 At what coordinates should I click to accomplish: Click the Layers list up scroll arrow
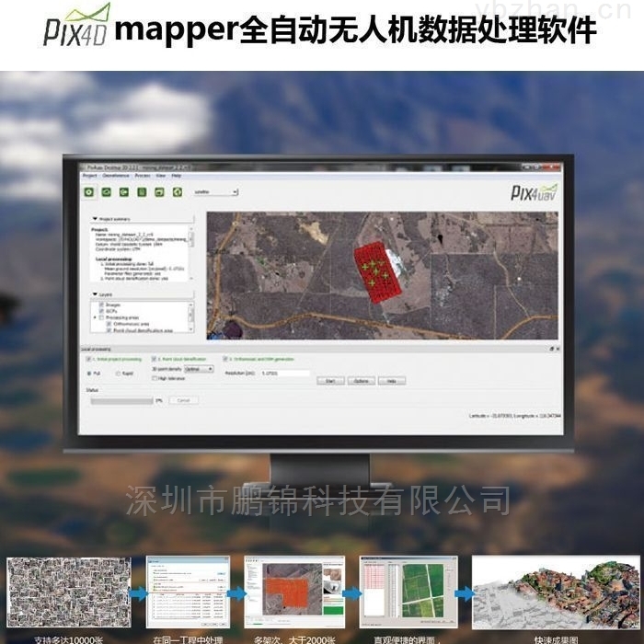pyautogui.click(x=190, y=305)
